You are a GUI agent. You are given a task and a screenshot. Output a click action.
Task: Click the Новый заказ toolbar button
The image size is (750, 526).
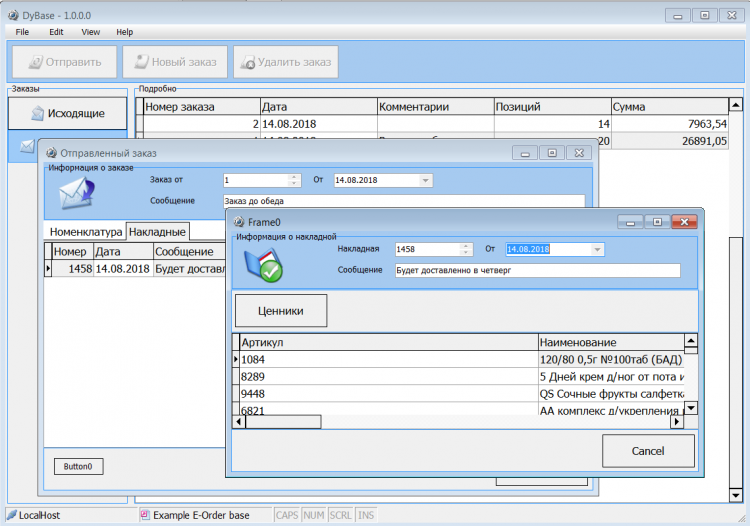[x=175, y=62]
